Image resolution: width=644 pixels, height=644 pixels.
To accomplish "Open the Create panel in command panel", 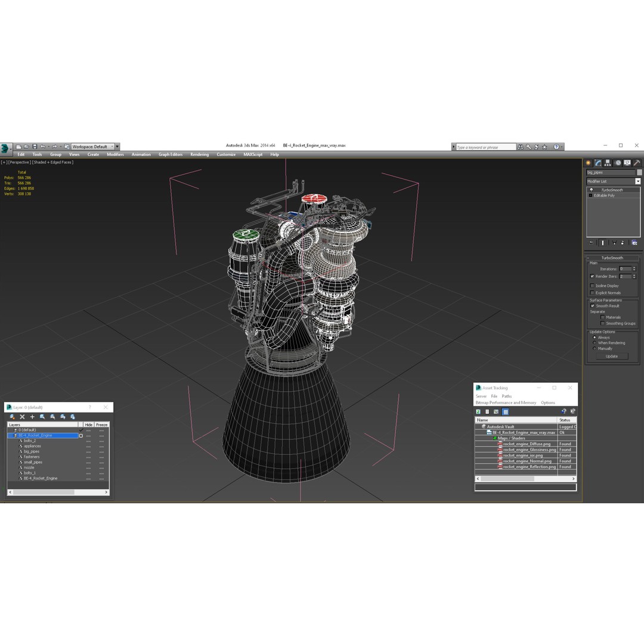I will pyautogui.click(x=589, y=162).
